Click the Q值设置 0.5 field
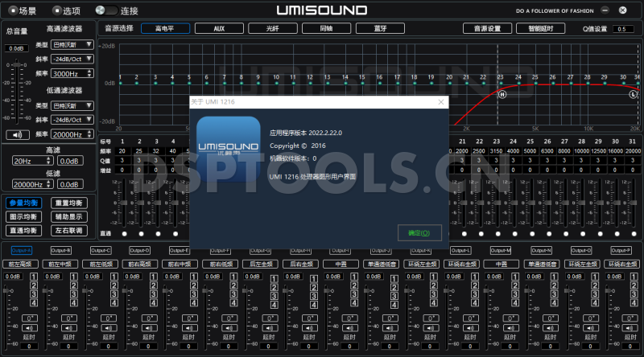 [622, 29]
